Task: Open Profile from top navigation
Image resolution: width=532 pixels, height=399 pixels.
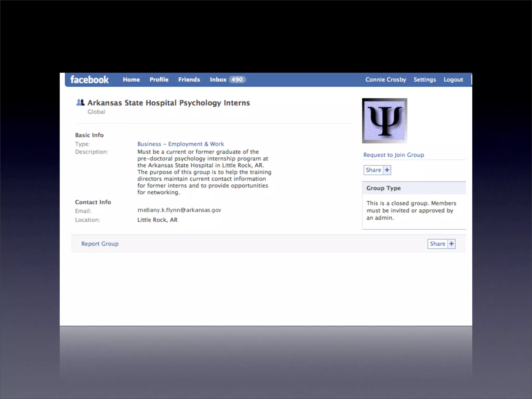Action: pos(159,80)
